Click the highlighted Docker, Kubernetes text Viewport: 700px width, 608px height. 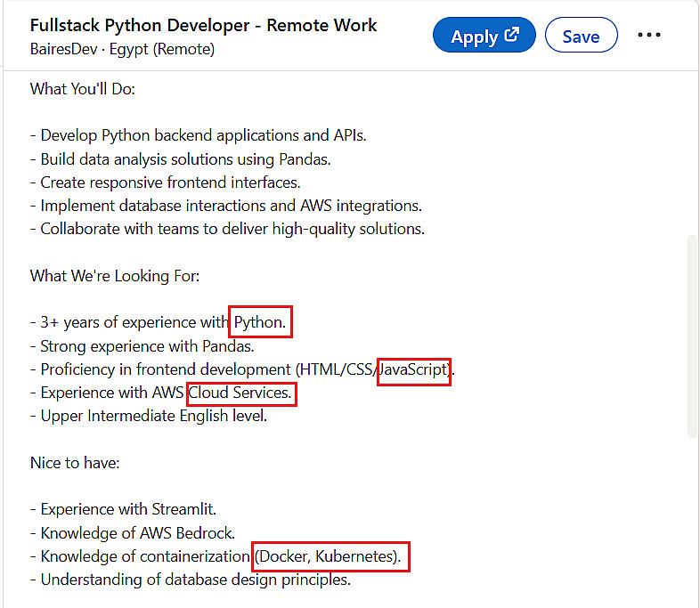[330, 556]
